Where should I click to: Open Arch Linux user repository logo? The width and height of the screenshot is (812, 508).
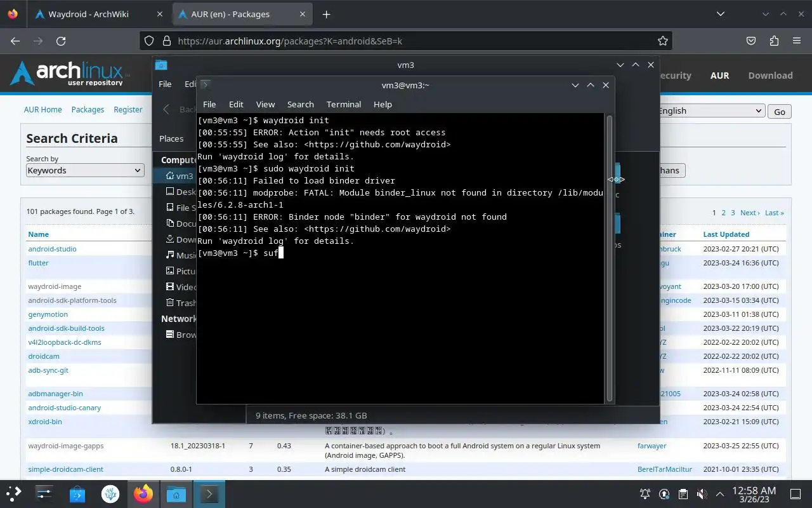tap(69, 74)
